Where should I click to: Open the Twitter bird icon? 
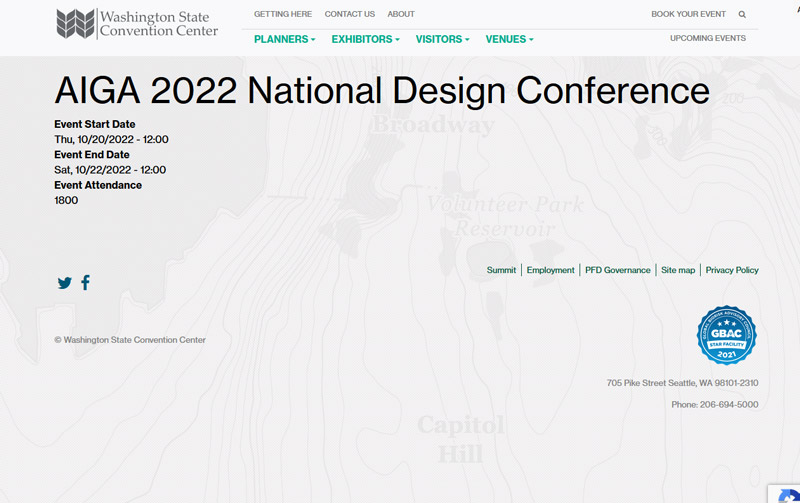pyautogui.click(x=65, y=283)
